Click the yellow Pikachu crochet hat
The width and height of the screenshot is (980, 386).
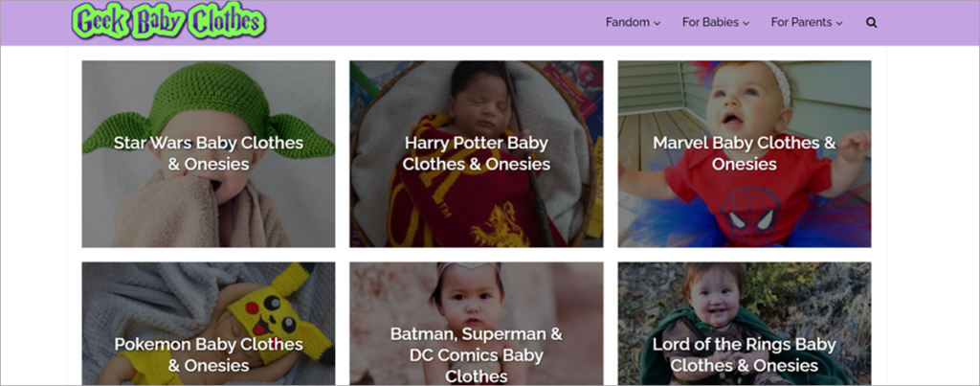[268, 307]
